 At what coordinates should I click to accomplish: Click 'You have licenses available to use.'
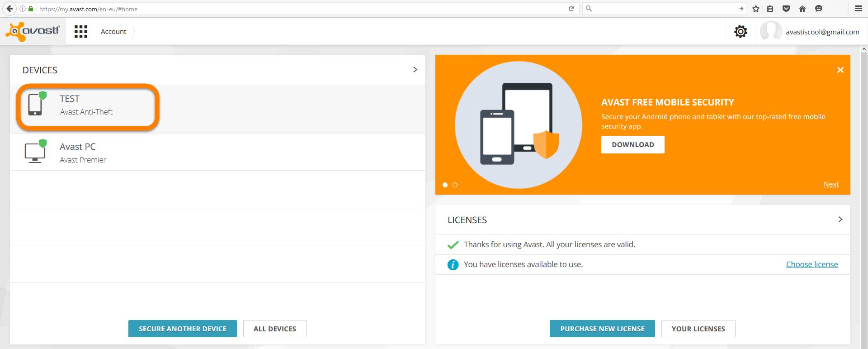tap(523, 264)
